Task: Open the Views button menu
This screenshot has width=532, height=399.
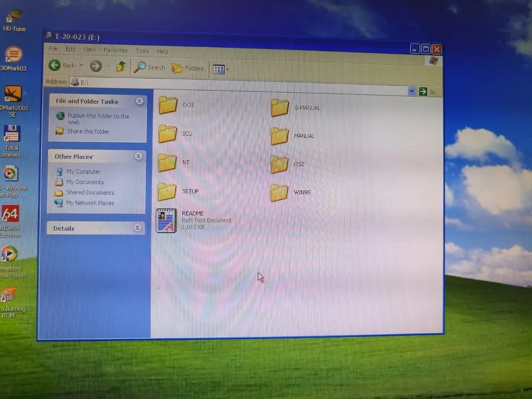Action: [220, 69]
